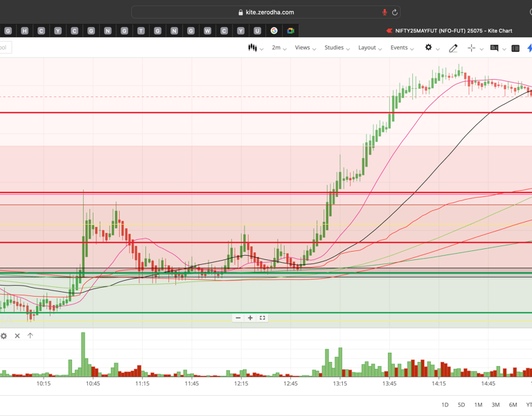Open the Events dropdown
The image size is (532, 416).
tap(402, 48)
